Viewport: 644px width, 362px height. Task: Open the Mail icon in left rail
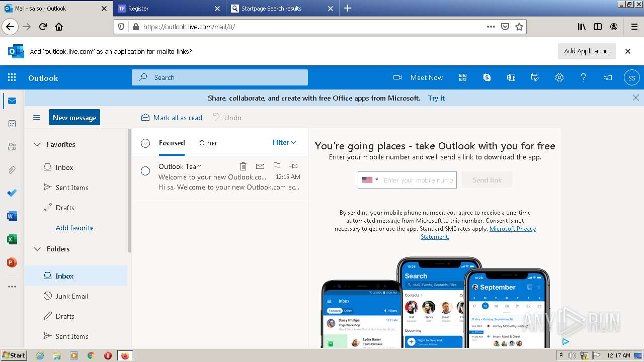(12, 101)
